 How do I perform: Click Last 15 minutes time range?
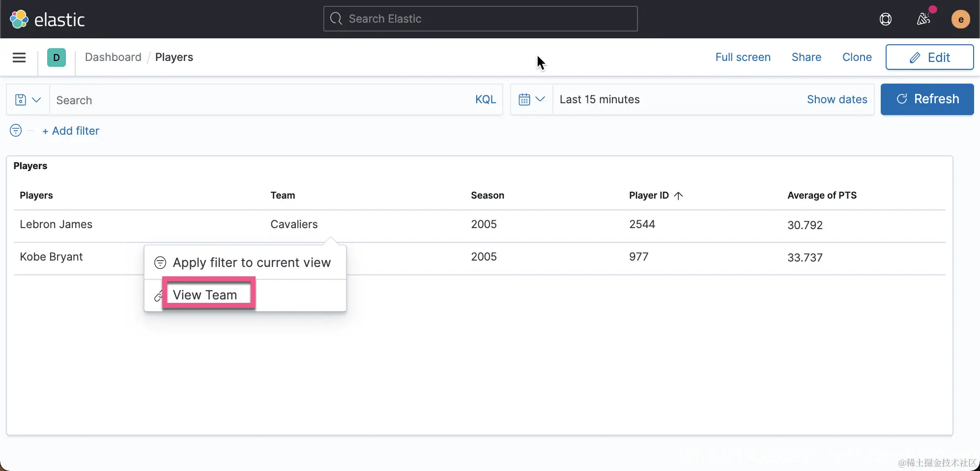click(600, 99)
